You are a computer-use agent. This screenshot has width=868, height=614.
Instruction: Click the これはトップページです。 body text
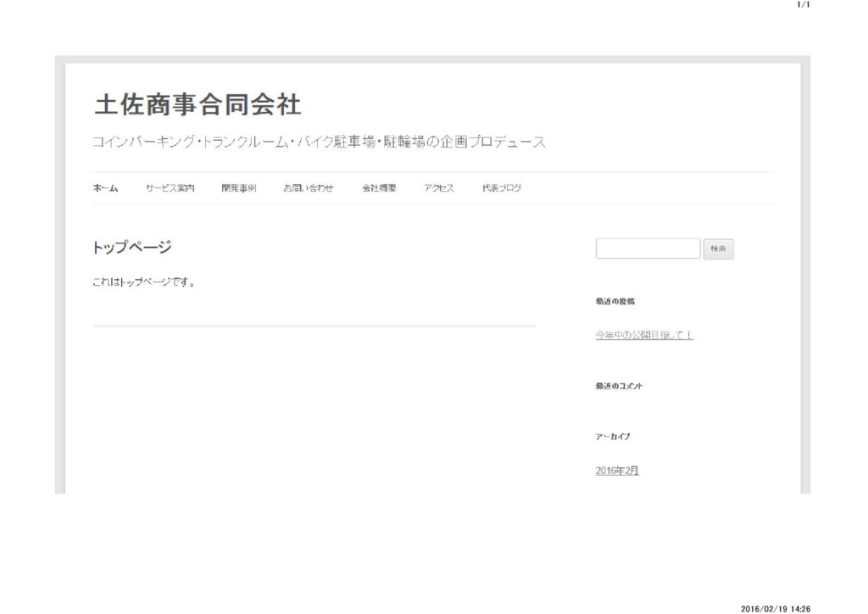tap(144, 282)
